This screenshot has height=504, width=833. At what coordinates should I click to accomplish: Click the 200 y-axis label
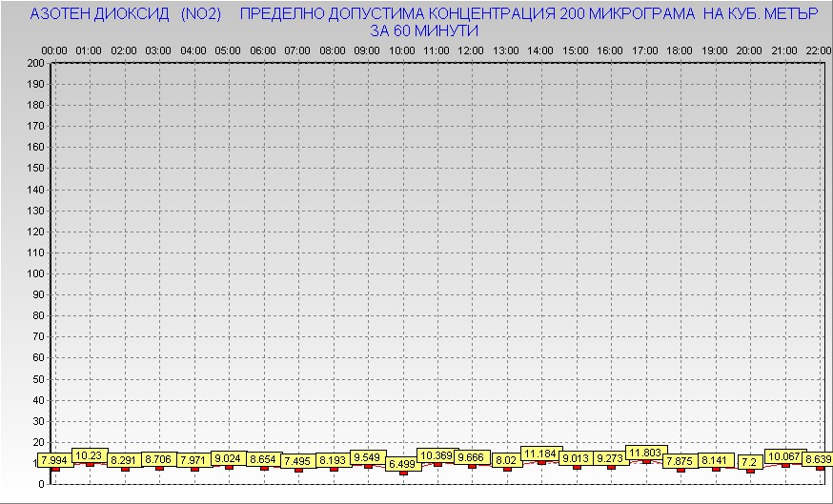pyautogui.click(x=36, y=63)
